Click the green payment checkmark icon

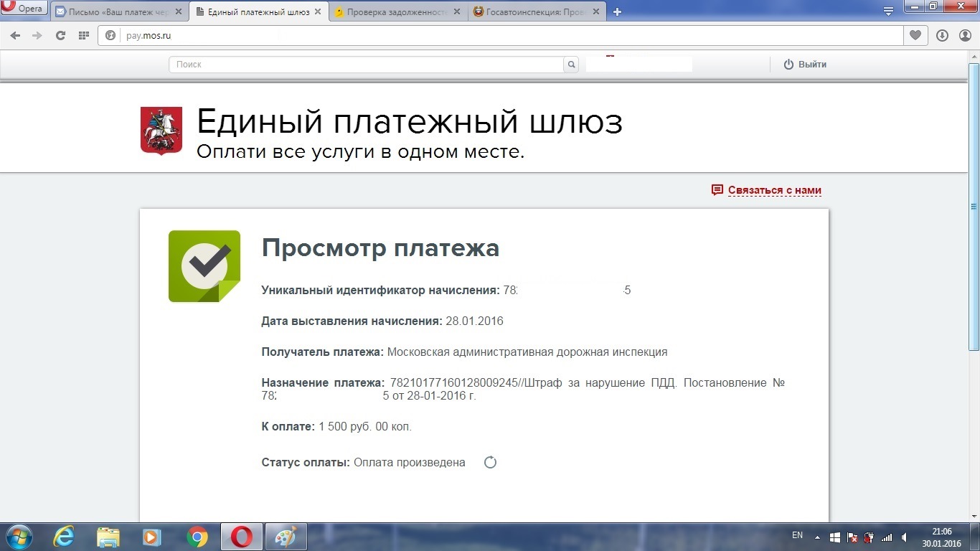(204, 266)
